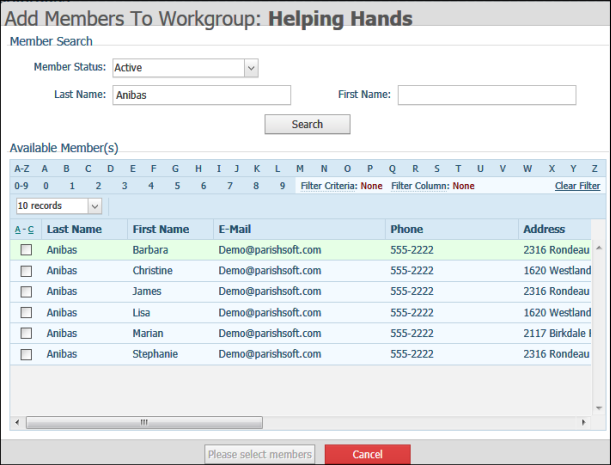The height and width of the screenshot is (465, 611).
Task: Click the Search button
Action: tap(307, 124)
